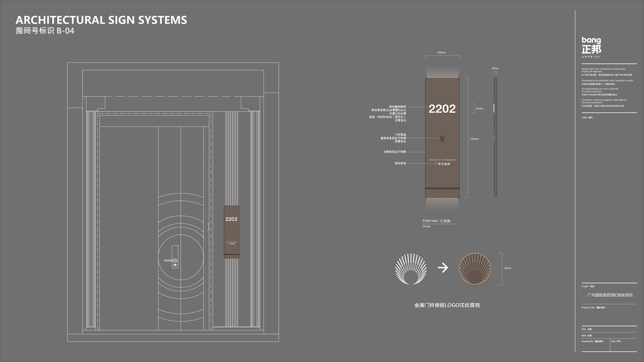644x362 pixels.
Task: Click the 广州幸福湾 text on the sign
Action: point(442,164)
